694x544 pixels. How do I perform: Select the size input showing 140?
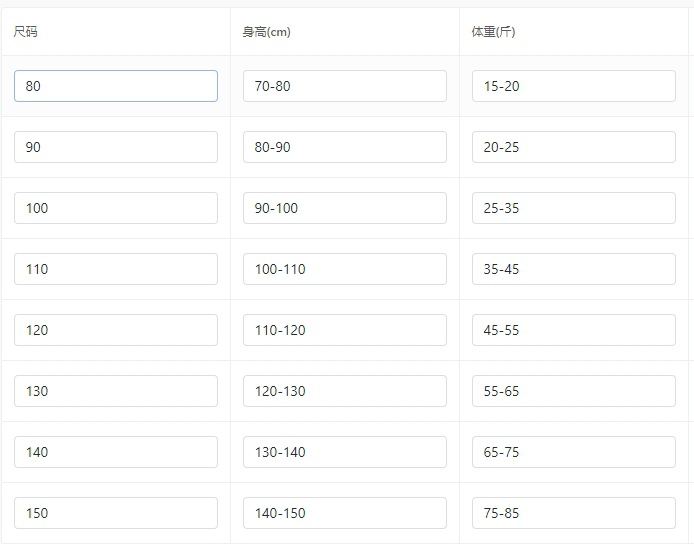point(115,452)
